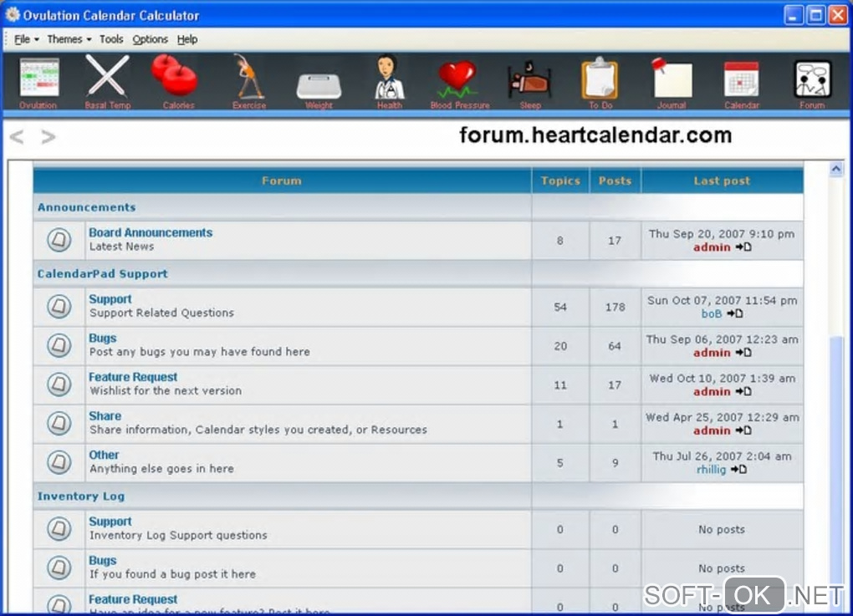Open the Inventory Log Bugs forum link
This screenshot has width=853, height=616.
pos(103,561)
